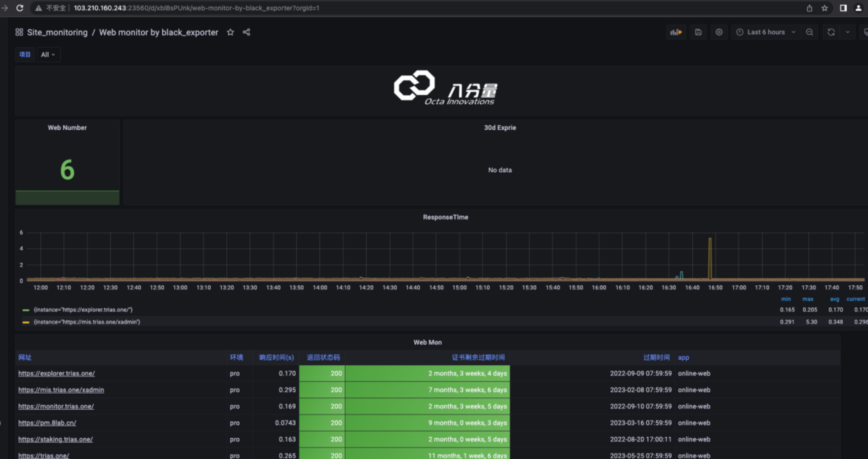Click the zoom out time range icon
The image size is (868, 459).
pos(809,32)
